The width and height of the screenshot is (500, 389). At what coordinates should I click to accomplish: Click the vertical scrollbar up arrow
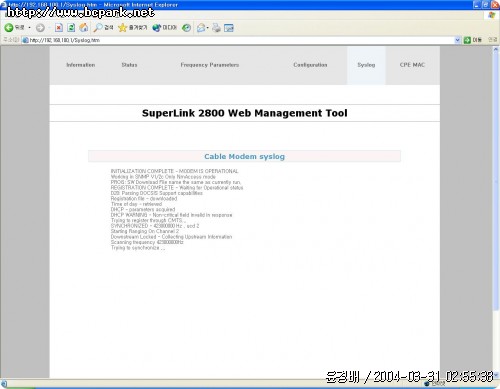[x=496, y=50]
